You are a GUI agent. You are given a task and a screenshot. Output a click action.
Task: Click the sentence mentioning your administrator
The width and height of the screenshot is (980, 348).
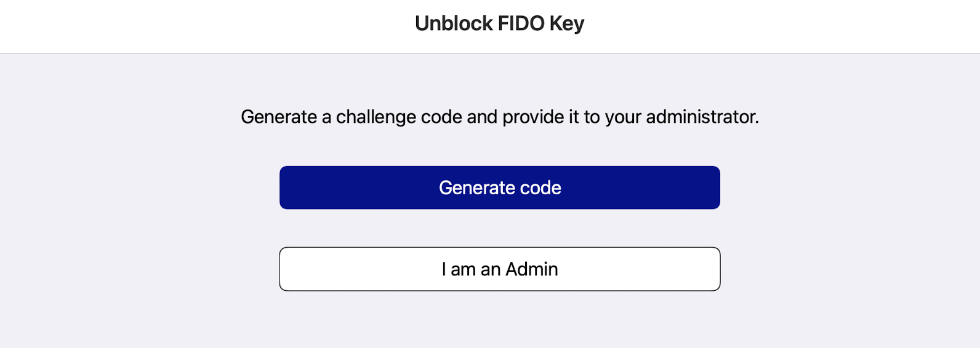pos(499,117)
